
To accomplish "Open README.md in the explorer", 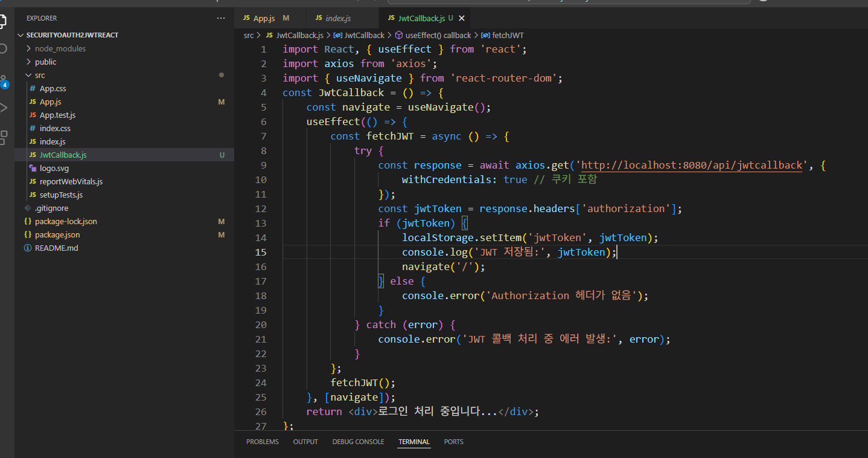I will tap(56, 248).
